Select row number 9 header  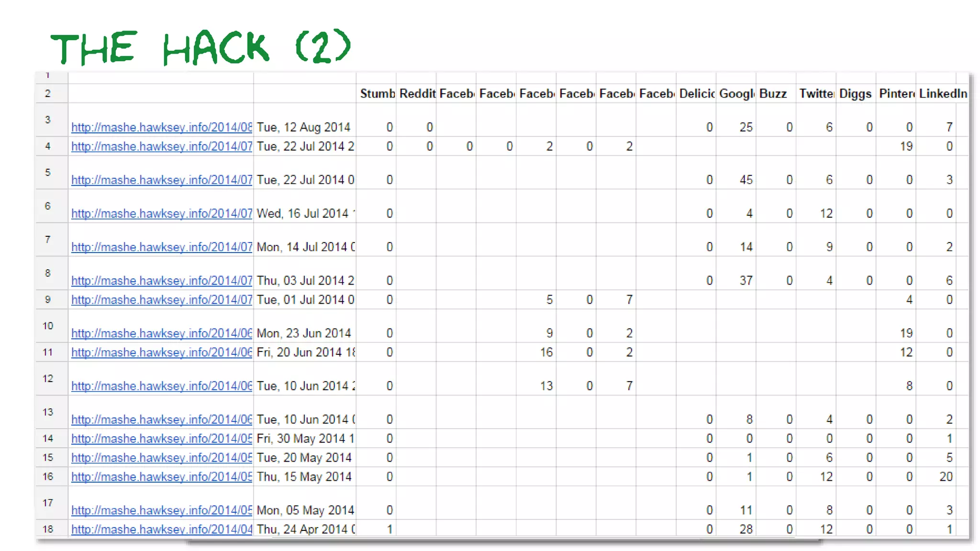pos(48,299)
